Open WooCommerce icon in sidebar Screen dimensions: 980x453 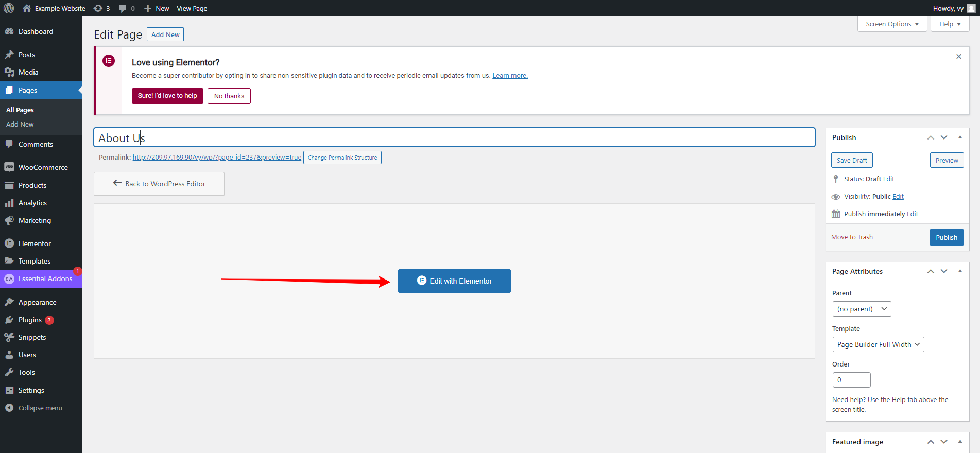(x=9, y=167)
